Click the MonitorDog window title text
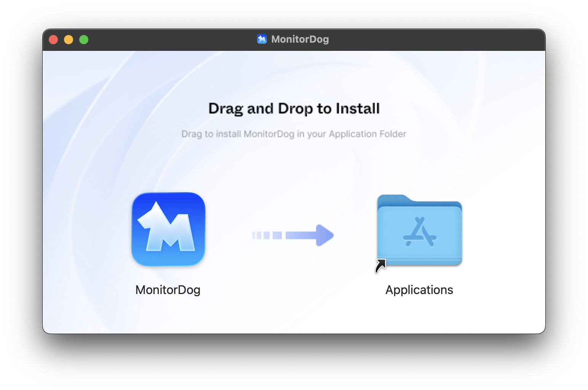Image resolution: width=588 pixels, height=390 pixels. pyautogui.click(x=300, y=39)
